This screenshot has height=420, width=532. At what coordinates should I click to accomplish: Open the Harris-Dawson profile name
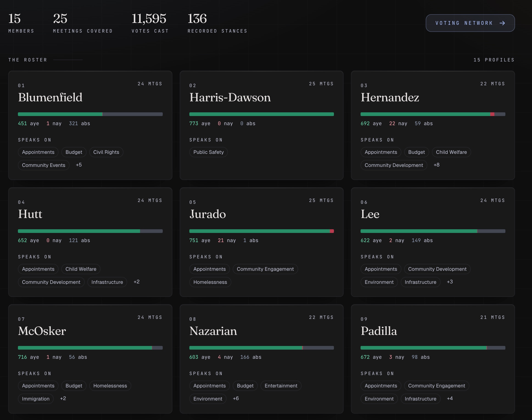[230, 97]
